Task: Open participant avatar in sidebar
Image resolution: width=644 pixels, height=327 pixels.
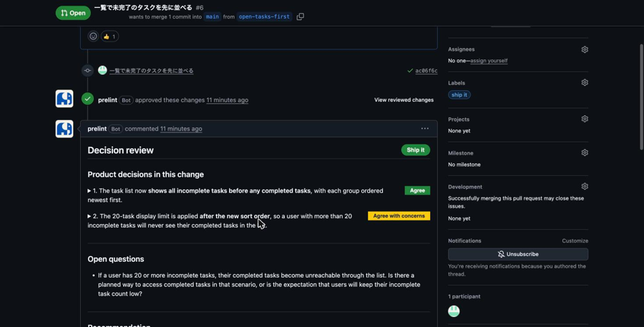Action: (x=454, y=311)
